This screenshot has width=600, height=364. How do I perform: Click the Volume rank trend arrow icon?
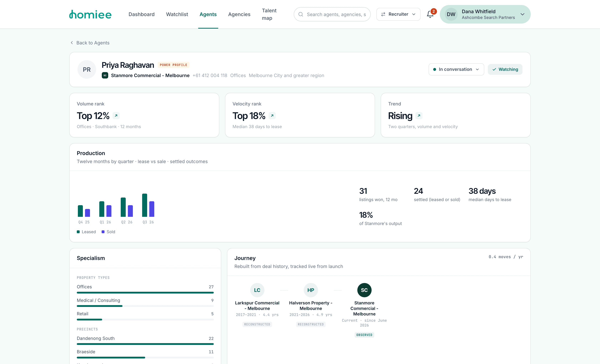point(116,116)
